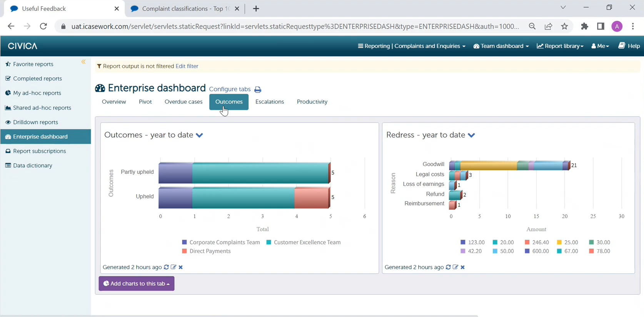Image resolution: width=644 pixels, height=317 pixels.
Task: Click the Goodwill bar in Redress chart
Action: point(509,165)
